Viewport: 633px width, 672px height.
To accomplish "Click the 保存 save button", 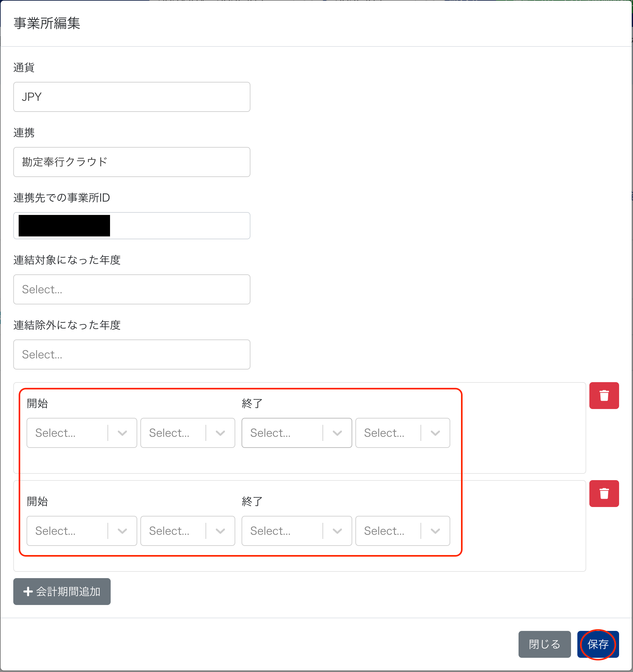I will pyautogui.click(x=598, y=644).
